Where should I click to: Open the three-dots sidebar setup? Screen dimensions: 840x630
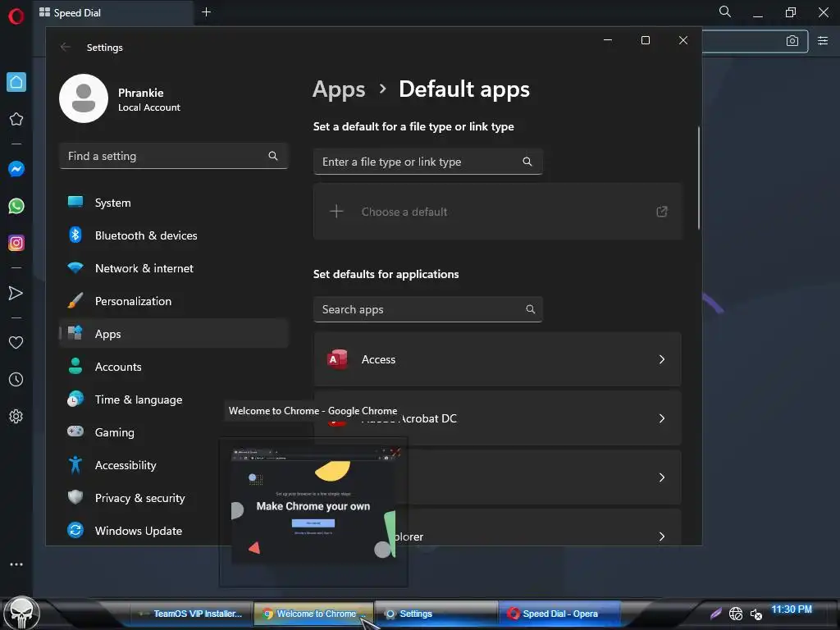[16, 564]
